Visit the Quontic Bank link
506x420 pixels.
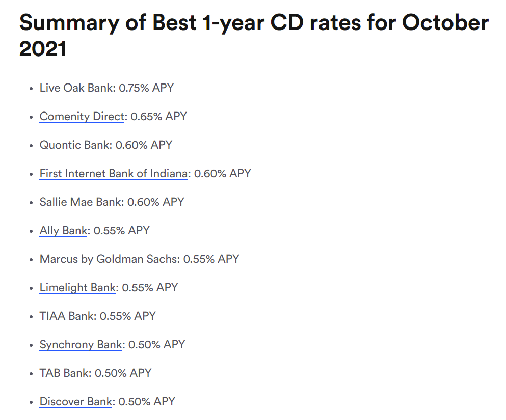(x=74, y=145)
